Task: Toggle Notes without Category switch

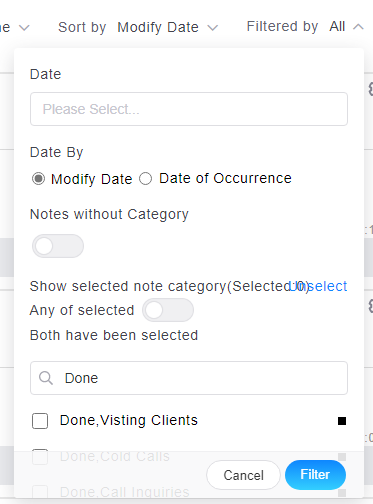Action: [58, 246]
